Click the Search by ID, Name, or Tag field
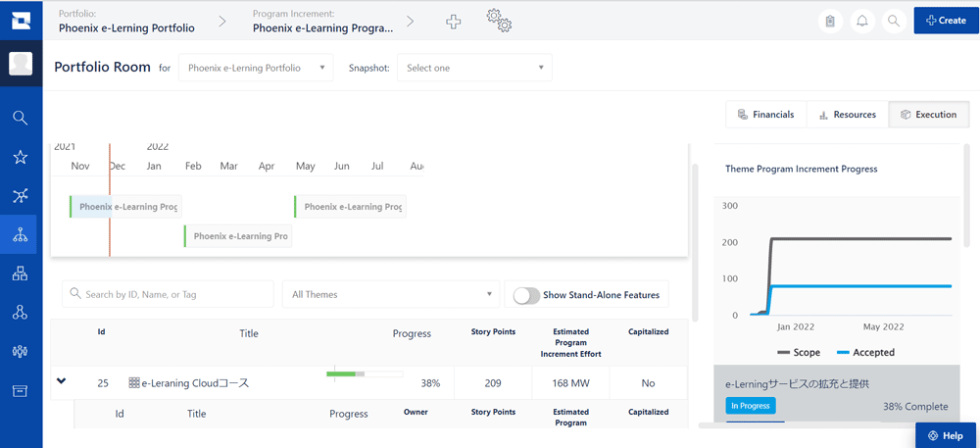980x448 pixels. point(169,294)
